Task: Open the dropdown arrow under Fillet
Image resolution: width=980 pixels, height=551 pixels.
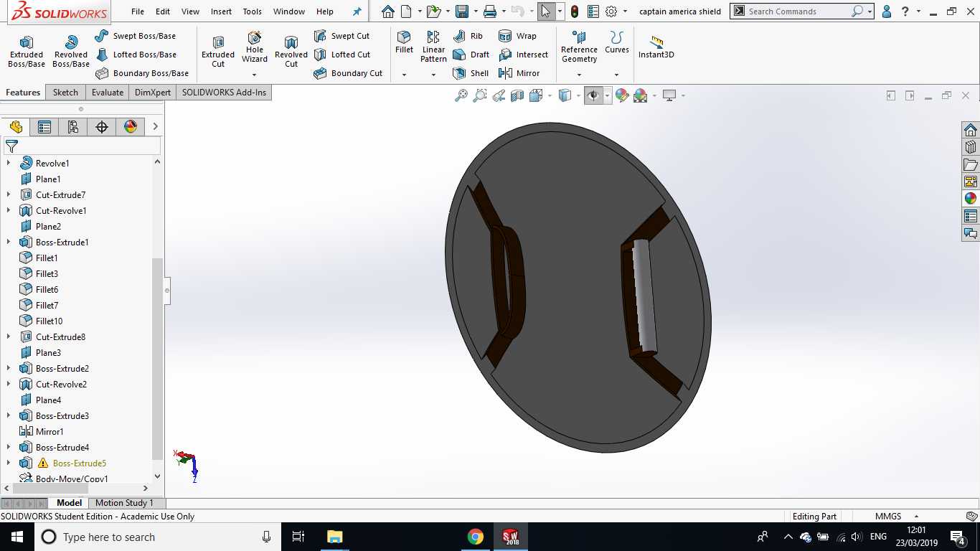Action: pos(404,75)
